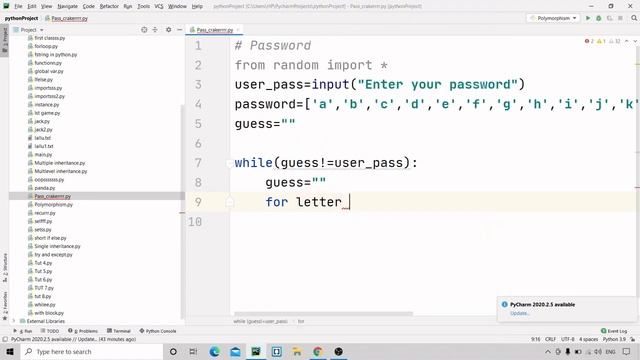Screen dimensions: 640x360
Task: Click the tool-window toggle icon in status bar corner
Action: pyautogui.click(x=5, y=339)
